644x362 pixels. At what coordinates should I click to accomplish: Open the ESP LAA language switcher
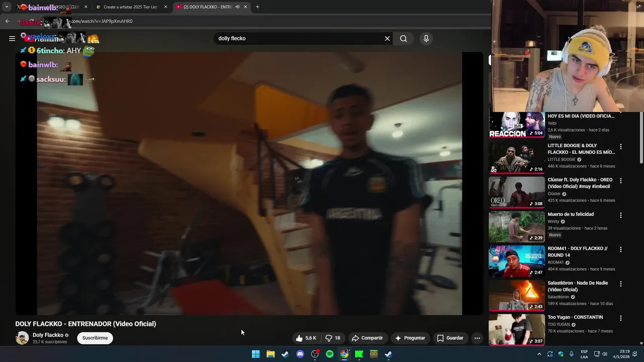click(584, 354)
